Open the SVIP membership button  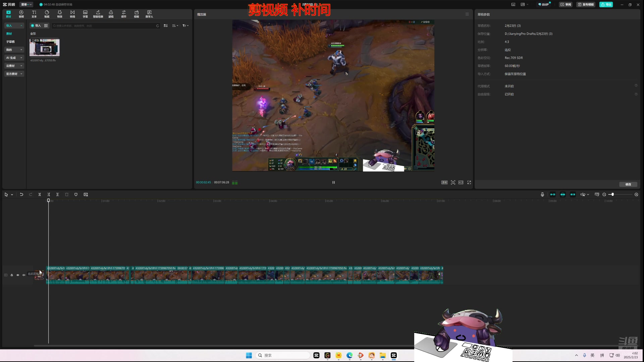click(544, 4)
